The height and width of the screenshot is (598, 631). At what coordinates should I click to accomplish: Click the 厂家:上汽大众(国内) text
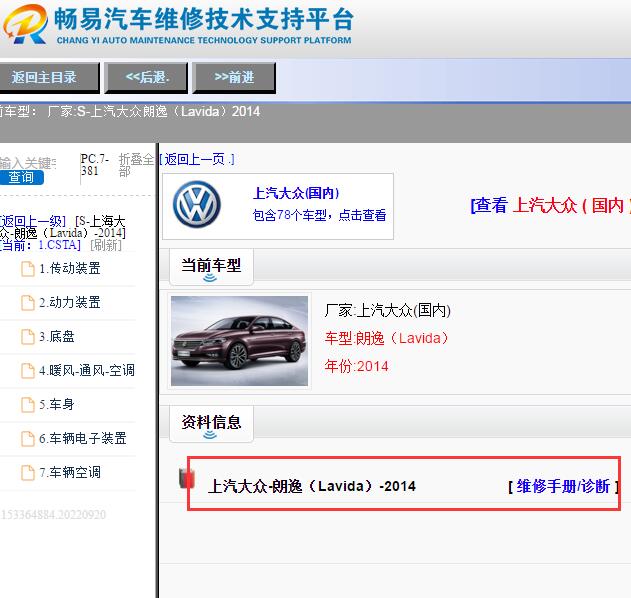coord(388,310)
